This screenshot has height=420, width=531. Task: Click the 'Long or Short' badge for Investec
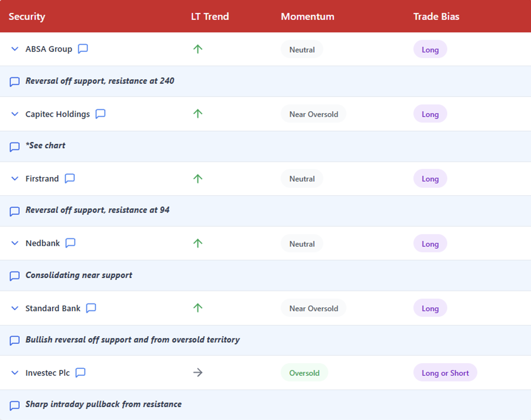point(445,373)
